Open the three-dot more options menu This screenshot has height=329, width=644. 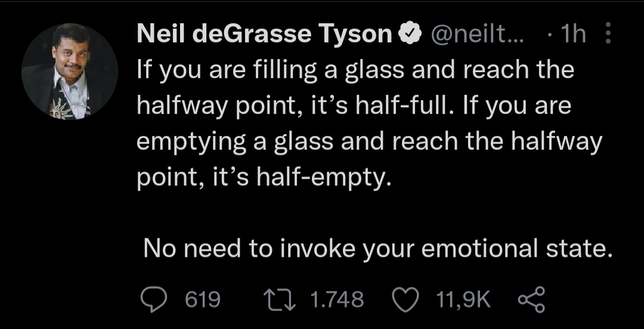point(608,35)
